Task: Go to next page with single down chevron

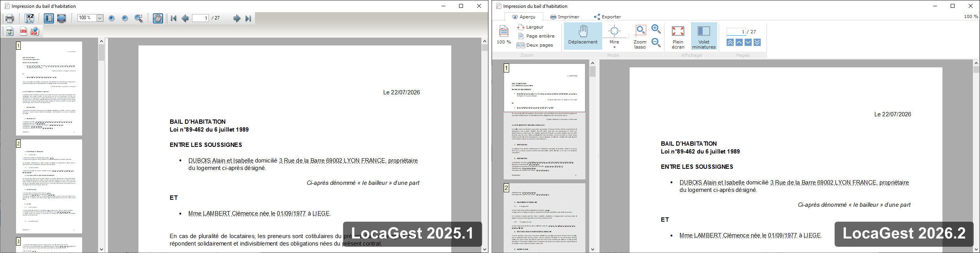Action: (748, 42)
